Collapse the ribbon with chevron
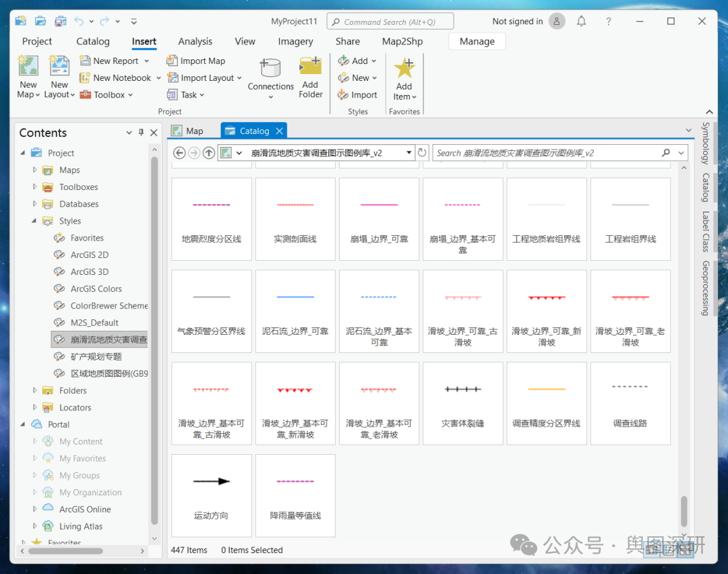Viewport: 728px width, 574px height. [709, 112]
